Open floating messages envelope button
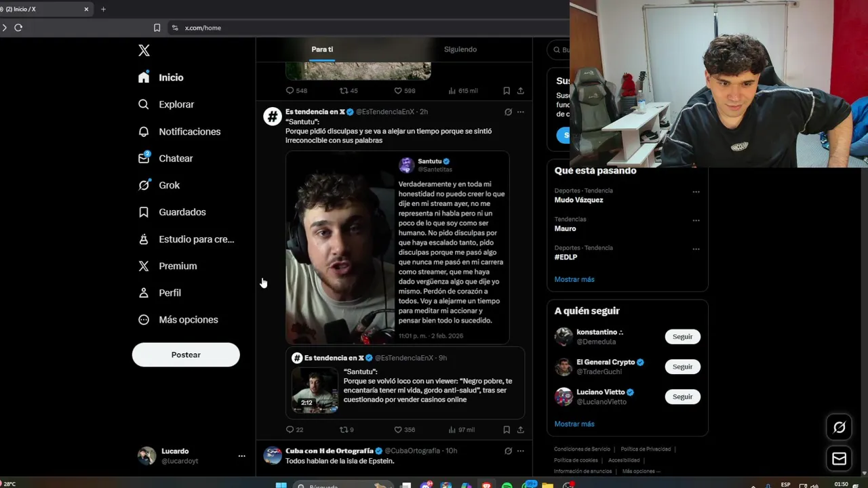The width and height of the screenshot is (868, 488). click(840, 459)
